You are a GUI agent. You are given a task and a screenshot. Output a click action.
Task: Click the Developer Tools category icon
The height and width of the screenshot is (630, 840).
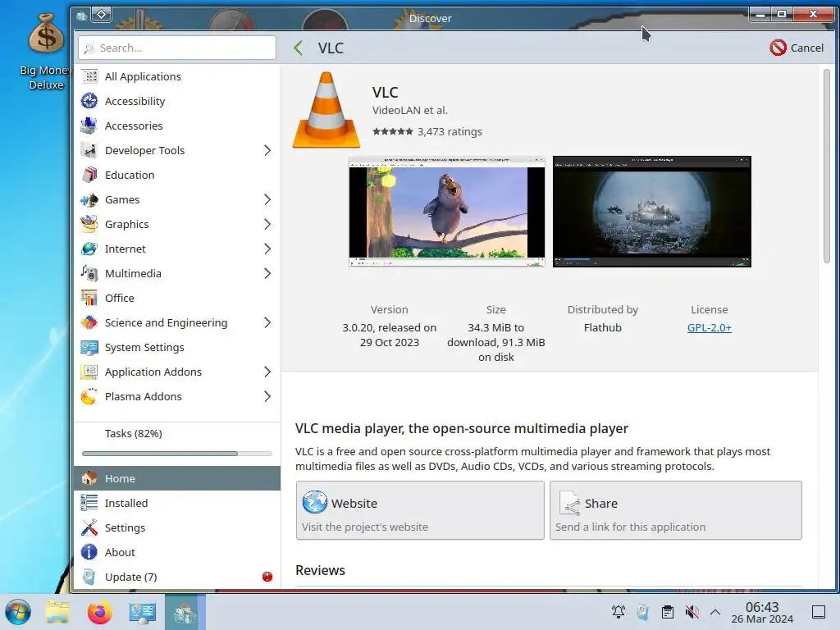[89, 151]
